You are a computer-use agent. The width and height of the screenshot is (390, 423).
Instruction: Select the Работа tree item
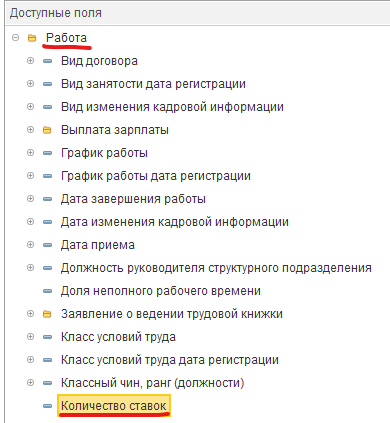point(66,38)
